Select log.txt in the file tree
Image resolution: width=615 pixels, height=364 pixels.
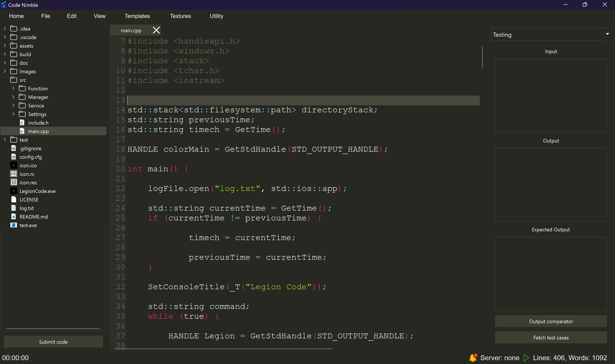pyautogui.click(x=27, y=208)
